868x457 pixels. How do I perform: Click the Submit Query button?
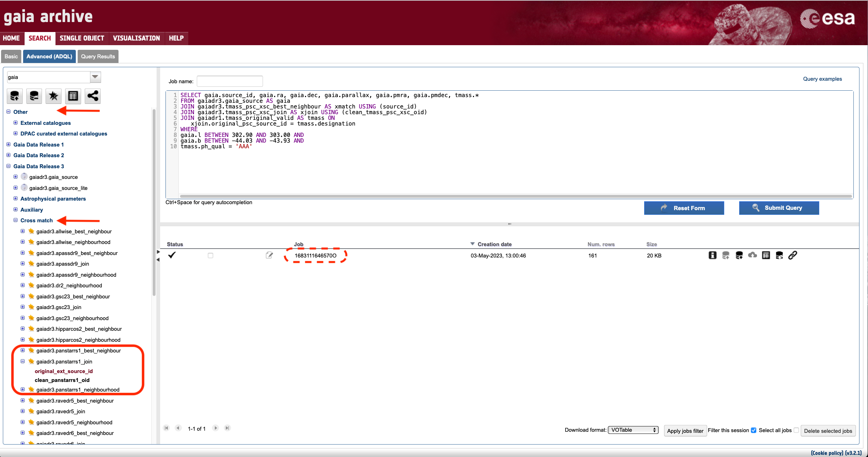coord(779,208)
